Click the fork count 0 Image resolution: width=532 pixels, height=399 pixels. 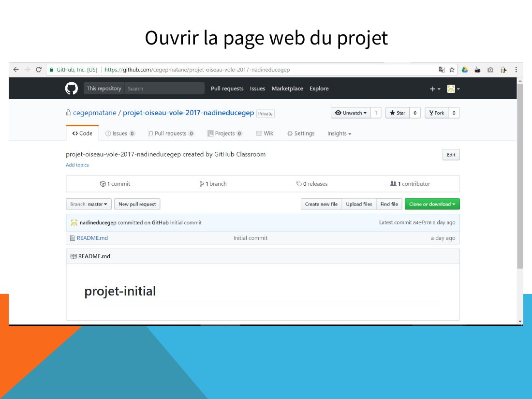pos(454,113)
